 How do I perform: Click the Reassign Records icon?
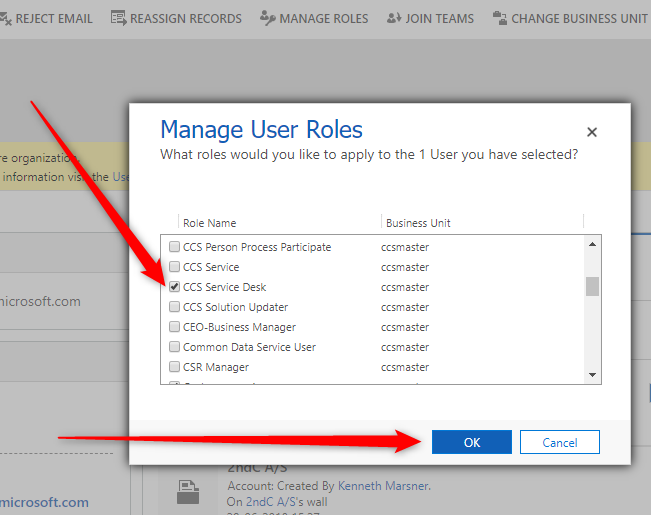click(x=119, y=18)
